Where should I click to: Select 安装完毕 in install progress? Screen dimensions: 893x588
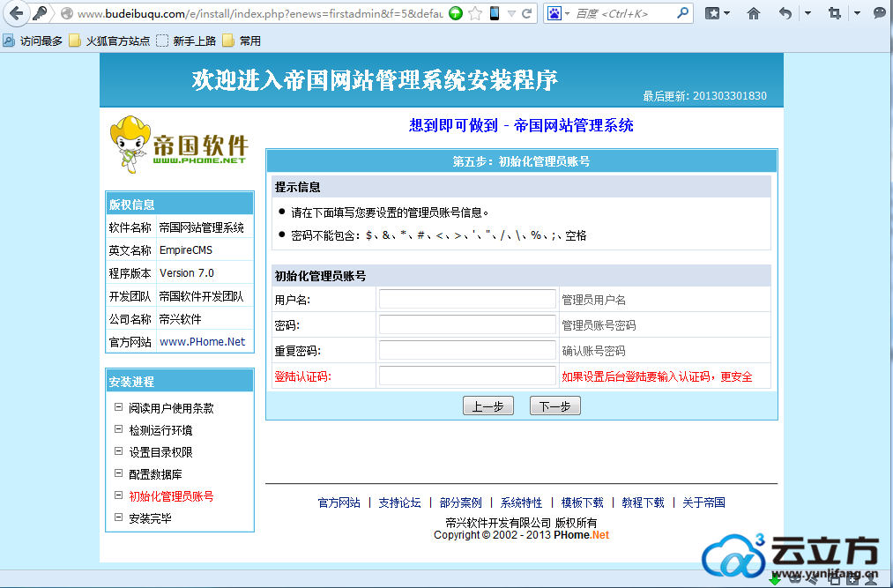pyautogui.click(x=150, y=518)
